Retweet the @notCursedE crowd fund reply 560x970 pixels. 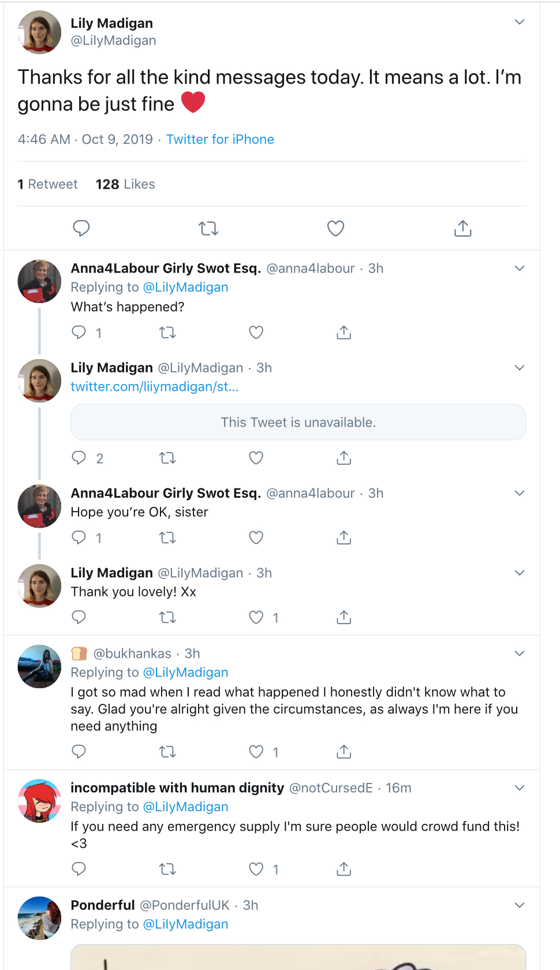tap(167, 868)
